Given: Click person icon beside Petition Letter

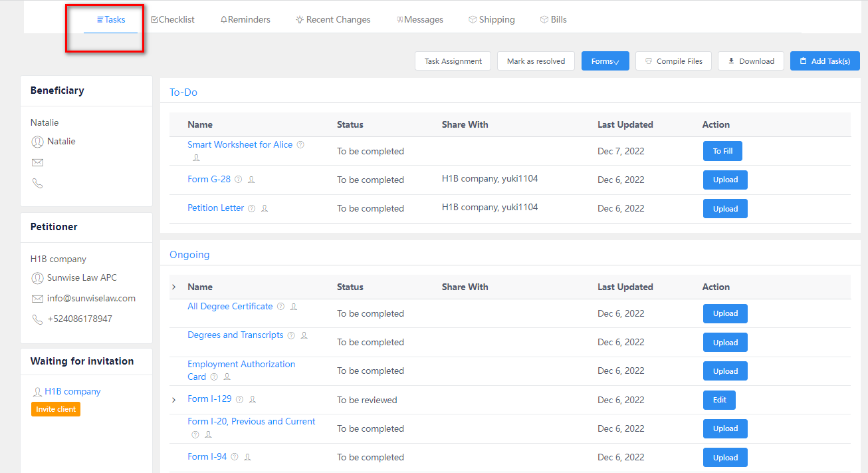Looking at the screenshot, I should tap(265, 208).
